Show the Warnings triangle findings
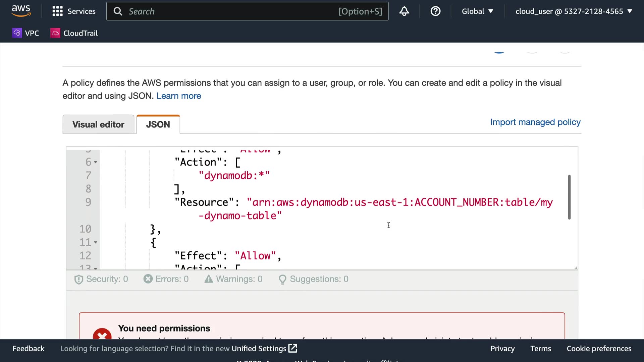This screenshot has width=644, height=362. (209, 279)
